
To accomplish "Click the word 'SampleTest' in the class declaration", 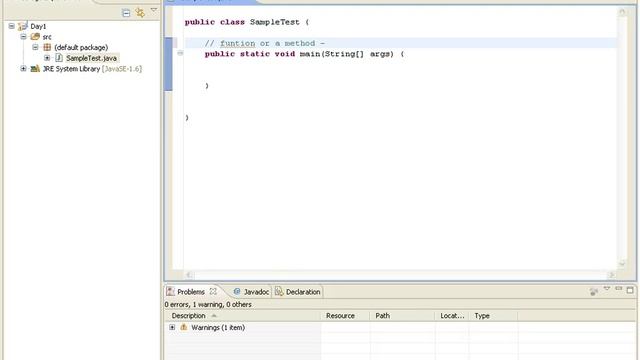I will pyautogui.click(x=274, y=22).
